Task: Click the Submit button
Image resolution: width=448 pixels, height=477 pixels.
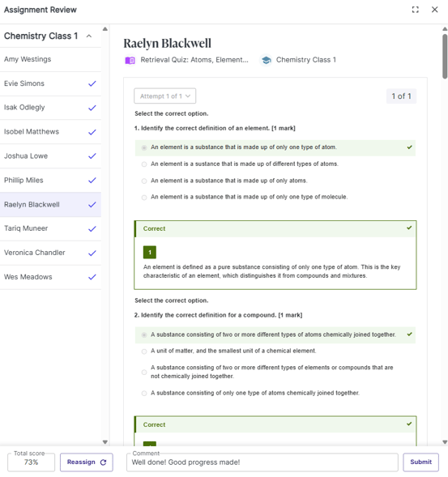Action: coord(421,462)
